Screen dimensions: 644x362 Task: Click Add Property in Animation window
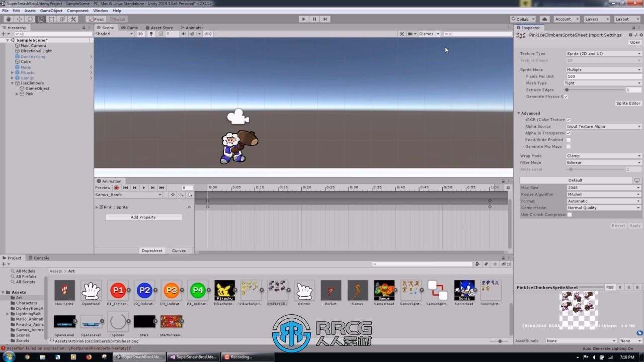[x=143, y=217]
